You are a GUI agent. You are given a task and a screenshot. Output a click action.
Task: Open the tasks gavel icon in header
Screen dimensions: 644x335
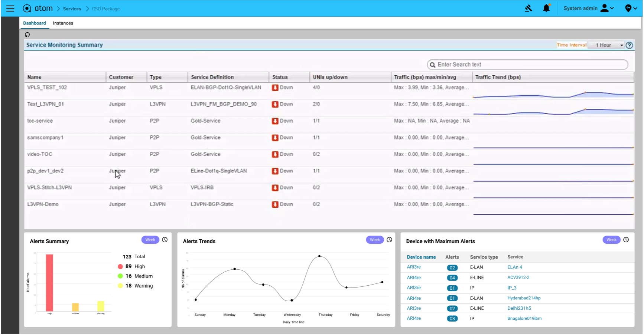point(528,8)
